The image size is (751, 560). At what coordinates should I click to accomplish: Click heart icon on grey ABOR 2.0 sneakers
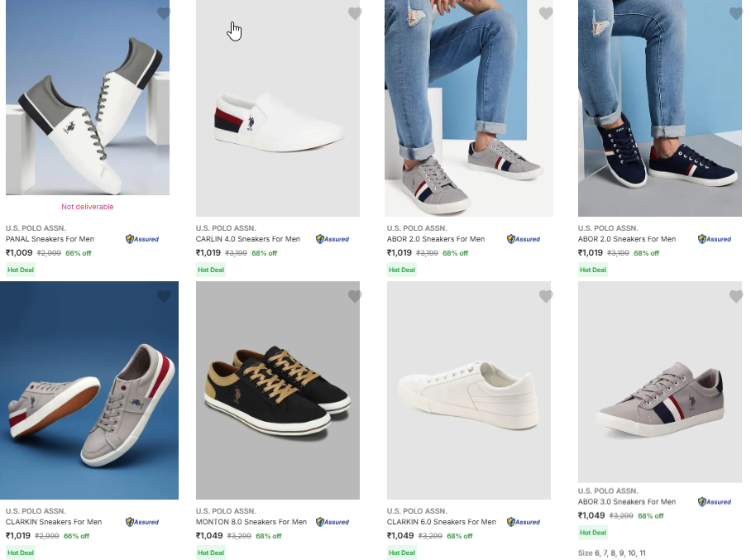point(546,13)
